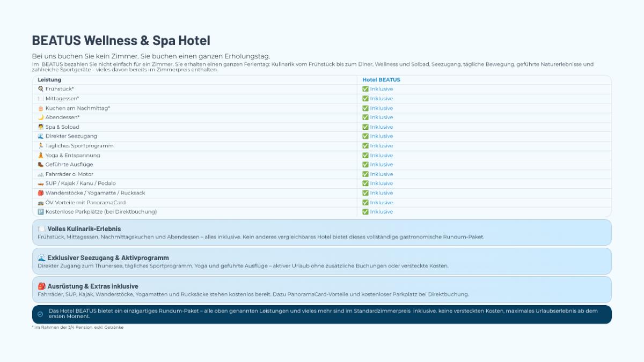The width and height of the screenshot is (644, 362).
Task: Click the SUP / Kajak / Kanu / Pedalo label
Action: point(80,183)
